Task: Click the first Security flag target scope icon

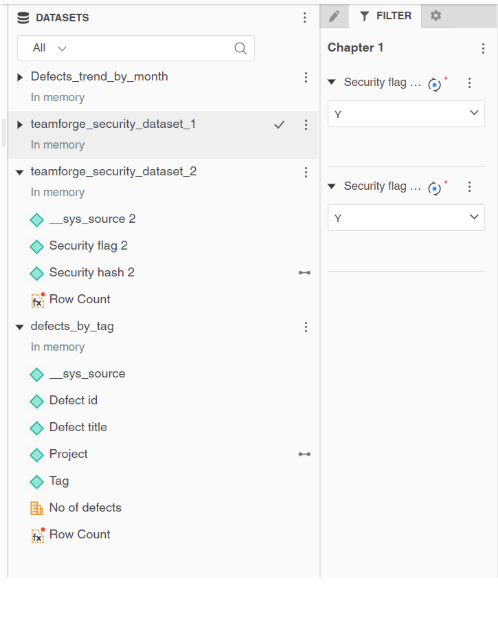Action: tap(435, 84)
